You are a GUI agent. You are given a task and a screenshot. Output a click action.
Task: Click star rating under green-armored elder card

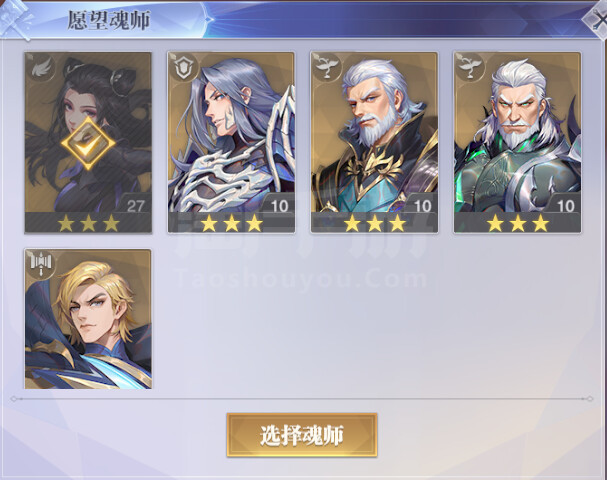tap(518, 223)
